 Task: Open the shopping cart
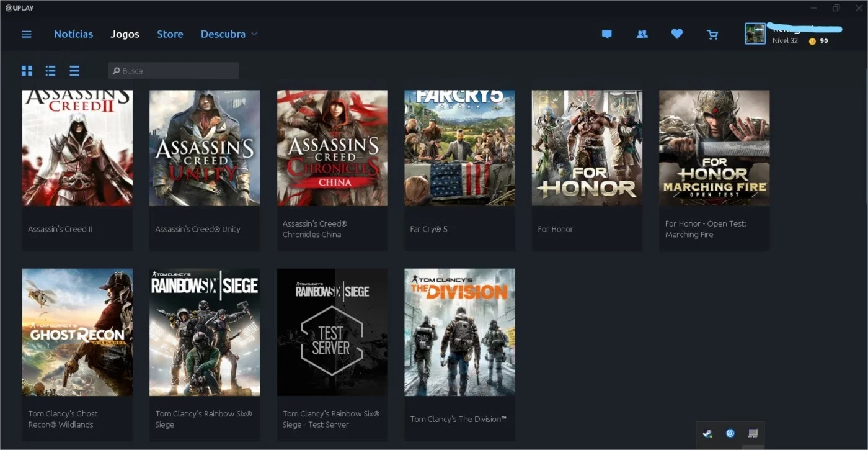click(712, 35)
